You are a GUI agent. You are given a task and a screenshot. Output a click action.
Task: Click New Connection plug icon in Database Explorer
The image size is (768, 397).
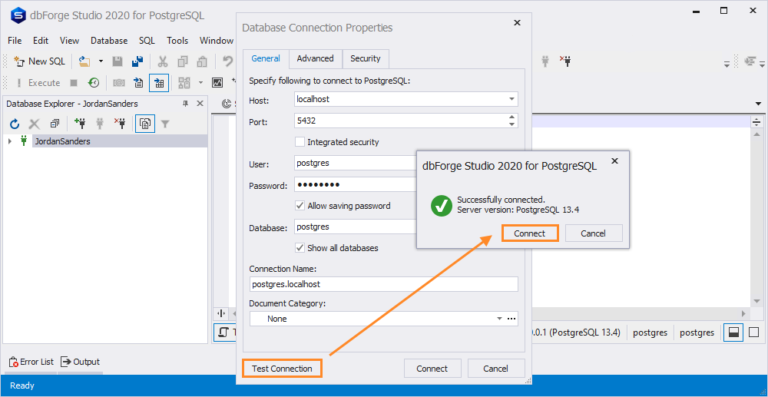click(x=79, y=124)
